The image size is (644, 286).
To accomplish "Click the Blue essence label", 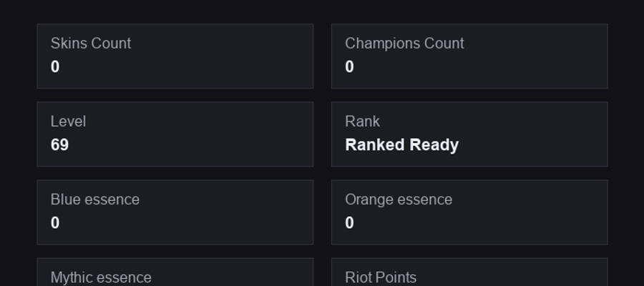I will tap(95, 199).
